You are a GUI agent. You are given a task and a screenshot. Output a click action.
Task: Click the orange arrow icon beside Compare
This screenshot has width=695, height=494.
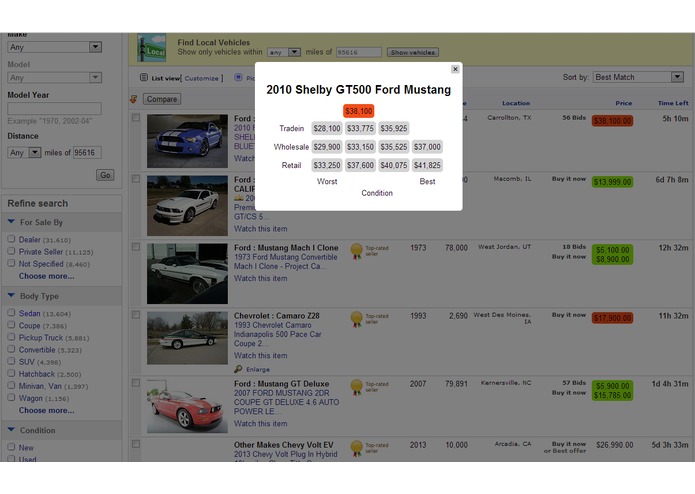click(x=133, y=99)
